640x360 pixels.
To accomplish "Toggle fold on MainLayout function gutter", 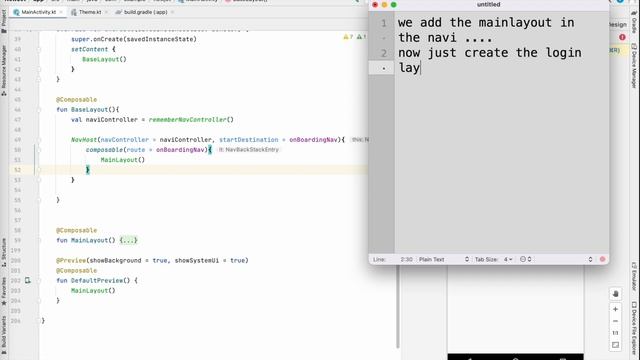I will point(39,240).
